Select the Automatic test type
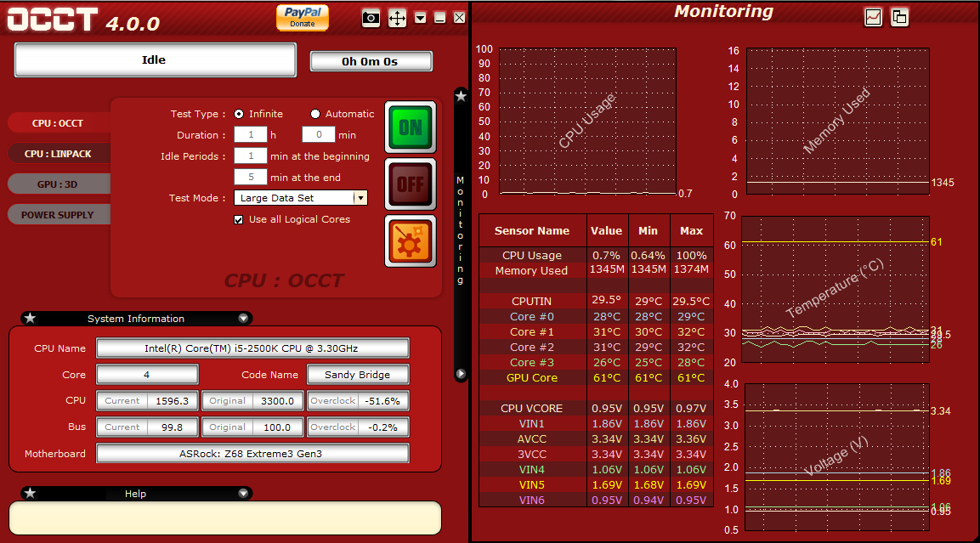Screen dimensions: 980x543 click(x=315, y=114)
